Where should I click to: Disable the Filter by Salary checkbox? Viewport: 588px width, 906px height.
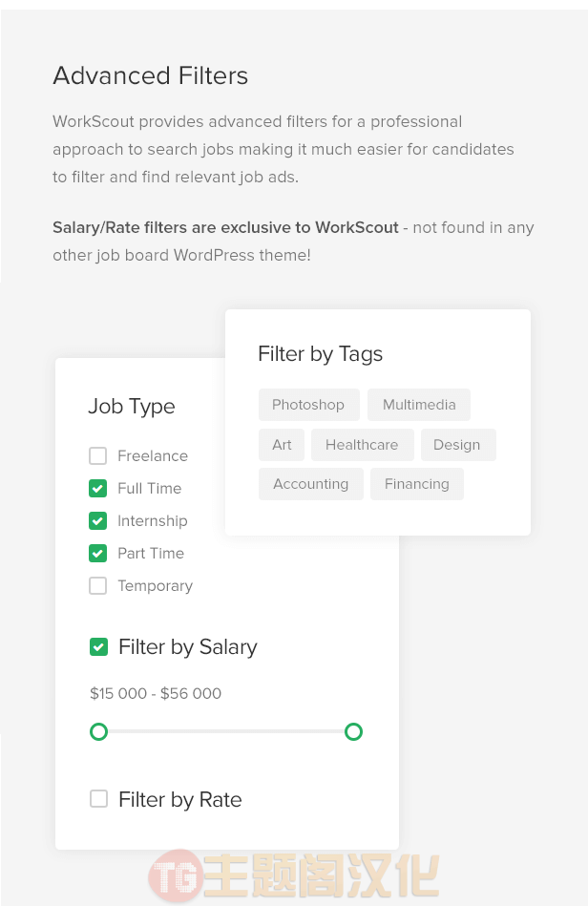pos(98,646)
